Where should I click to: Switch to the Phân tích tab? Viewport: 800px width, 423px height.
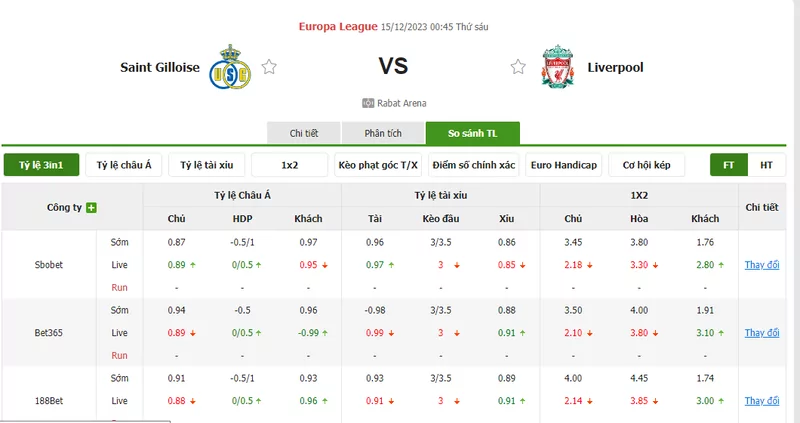pos(383,133)
